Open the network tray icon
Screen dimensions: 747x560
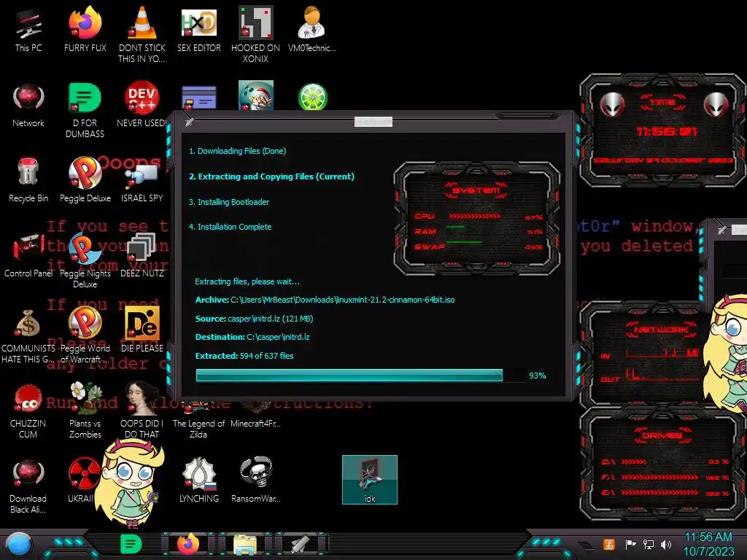(x=649, y=544)
